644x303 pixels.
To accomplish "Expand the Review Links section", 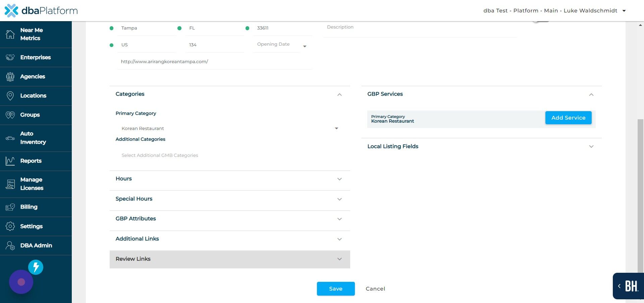I will coord(230,259).
